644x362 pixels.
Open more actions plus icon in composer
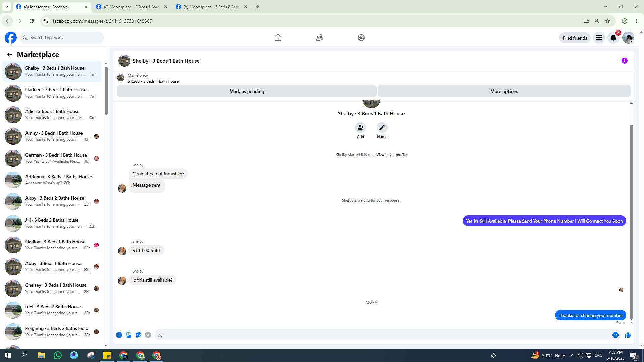pos(119,335)
